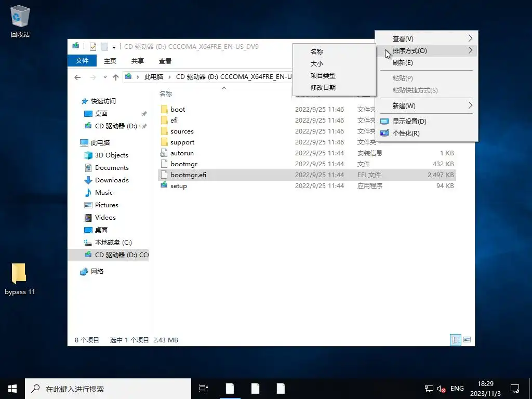Click the network tray icon
This screenshot has height=399, width=532.
pyautogui.click(x=429, y=389)
